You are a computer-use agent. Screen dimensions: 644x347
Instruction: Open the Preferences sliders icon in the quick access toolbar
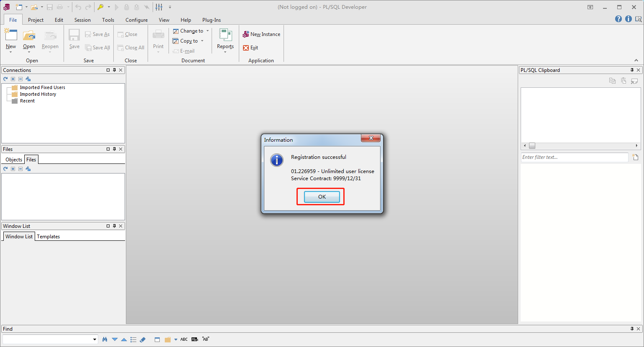click(159, 7)
